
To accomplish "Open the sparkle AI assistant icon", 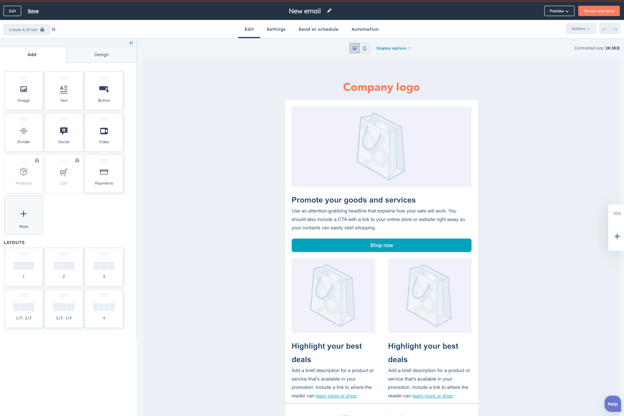I will [617, 236].
